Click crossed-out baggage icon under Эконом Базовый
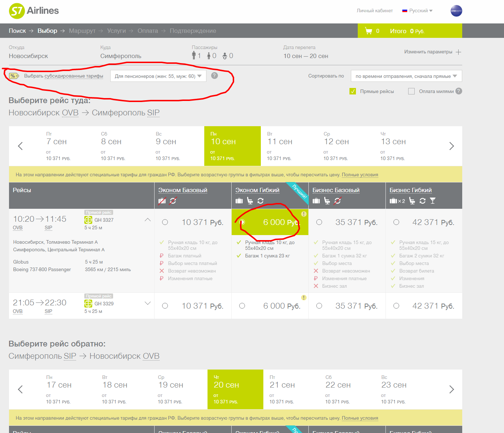The height and width of the screenshot is (433, 504). point(162,201)
